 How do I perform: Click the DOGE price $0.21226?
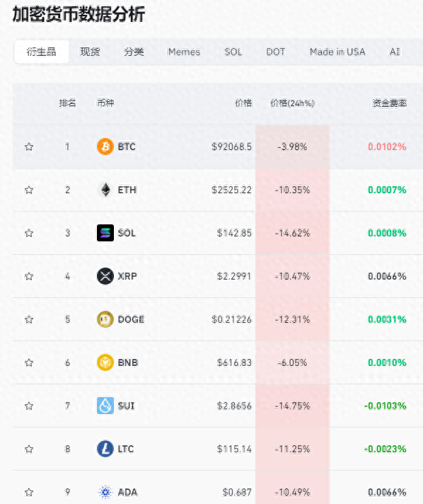click(x=231, y=319)
